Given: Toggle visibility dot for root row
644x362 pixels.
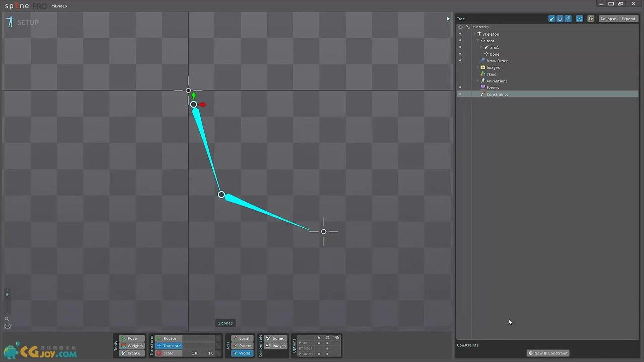Looking at the screenshot, I should 460,41.
